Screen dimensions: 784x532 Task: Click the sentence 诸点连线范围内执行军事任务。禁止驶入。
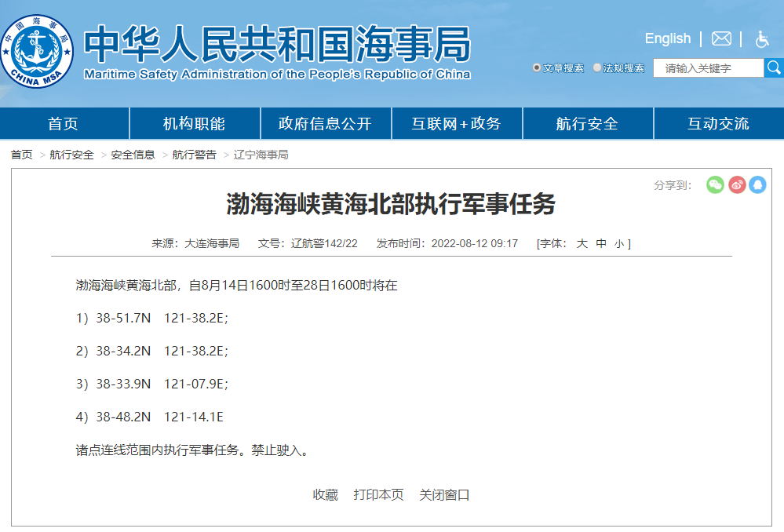pyautogui.click(x=194, y=450)
